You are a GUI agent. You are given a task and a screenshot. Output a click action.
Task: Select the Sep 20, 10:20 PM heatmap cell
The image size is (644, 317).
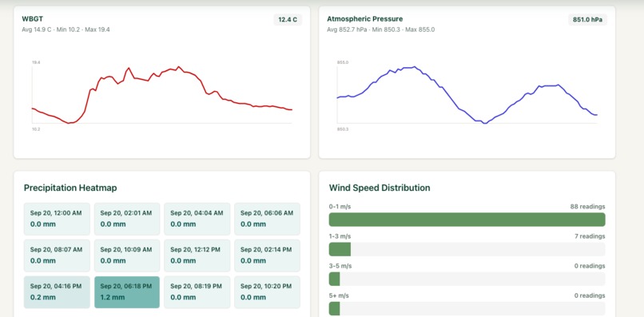click(267, 292)
